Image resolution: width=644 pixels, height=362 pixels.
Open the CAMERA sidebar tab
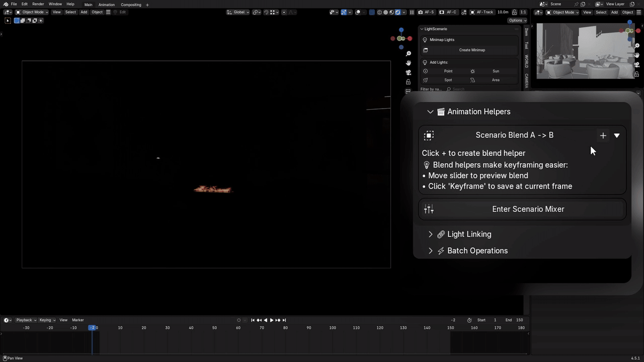click(526, 80)
